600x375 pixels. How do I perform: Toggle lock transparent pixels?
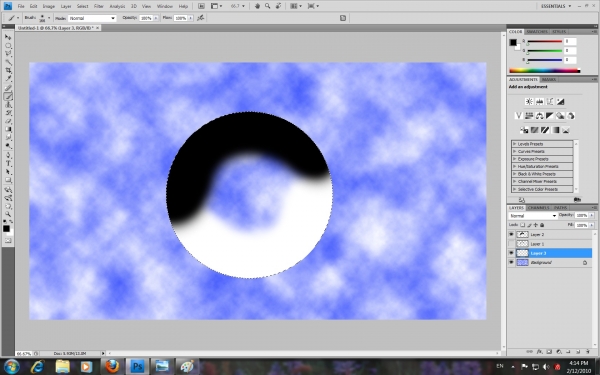click(x=523, y=225)
